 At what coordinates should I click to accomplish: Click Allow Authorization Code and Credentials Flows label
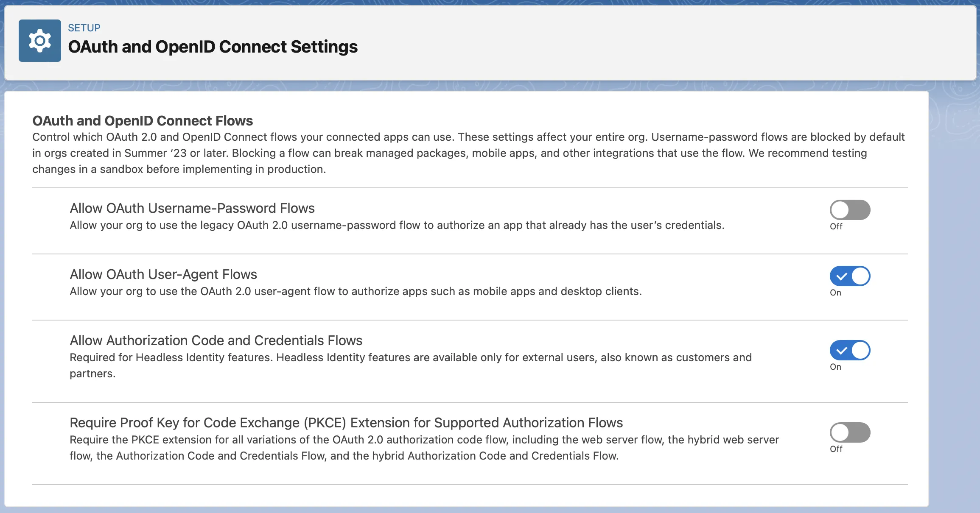pyautogui.click(x=216, y=340)
